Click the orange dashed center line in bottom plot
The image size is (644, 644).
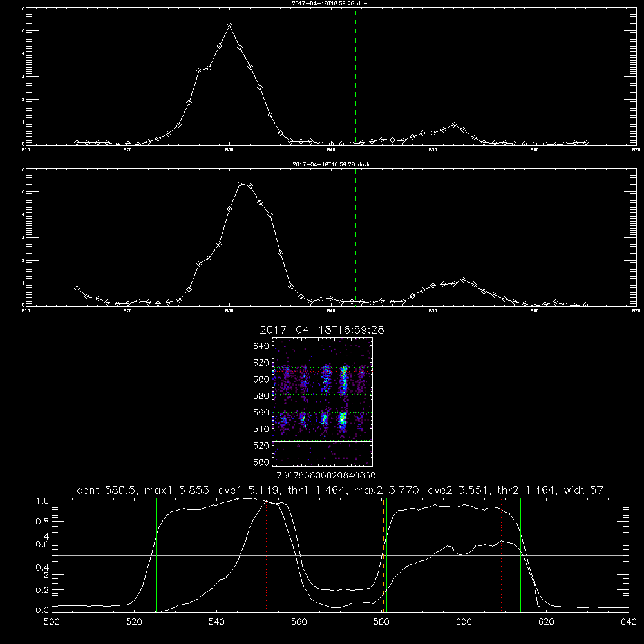[x=383, y=555]
